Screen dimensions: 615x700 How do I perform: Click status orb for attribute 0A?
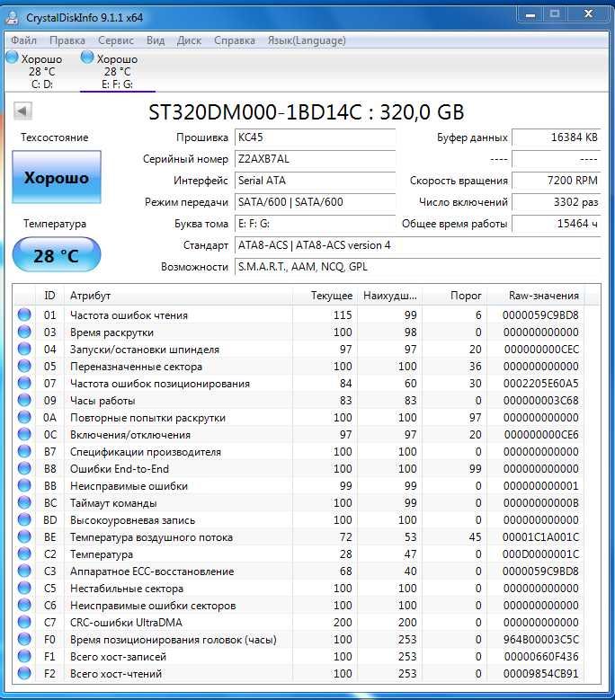[24, 417]
